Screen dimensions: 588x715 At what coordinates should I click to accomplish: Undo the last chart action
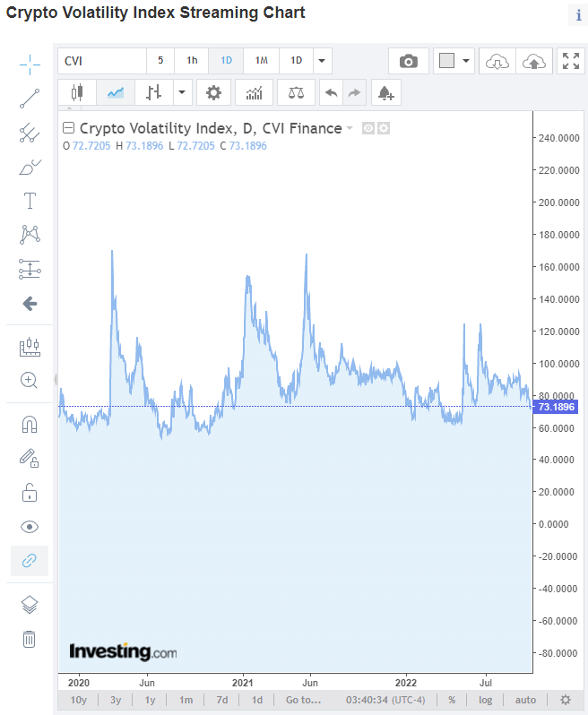[331, 92]
